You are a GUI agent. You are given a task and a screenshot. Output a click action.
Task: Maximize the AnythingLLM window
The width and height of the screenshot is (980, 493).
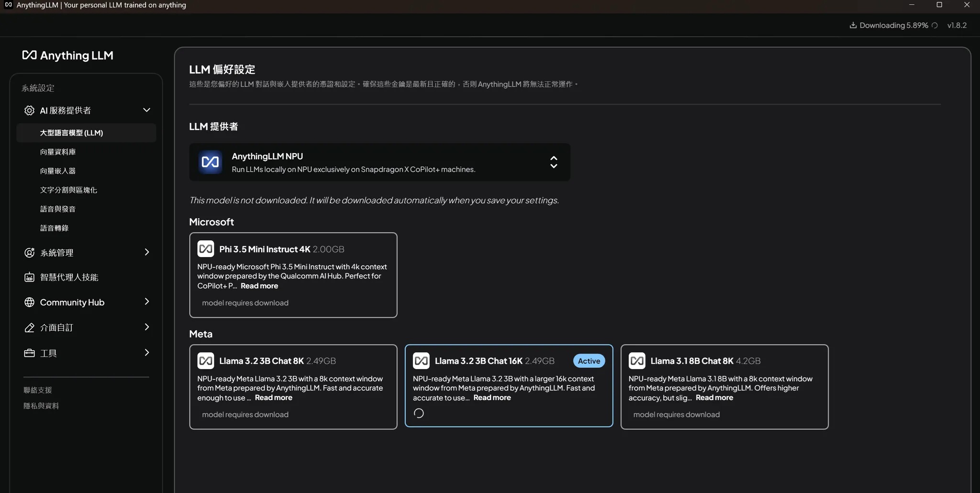point(939,5)
